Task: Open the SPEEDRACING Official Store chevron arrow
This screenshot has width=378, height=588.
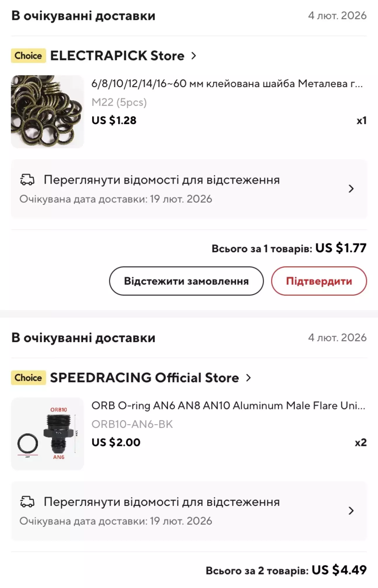Action: [x=248, y=378]
